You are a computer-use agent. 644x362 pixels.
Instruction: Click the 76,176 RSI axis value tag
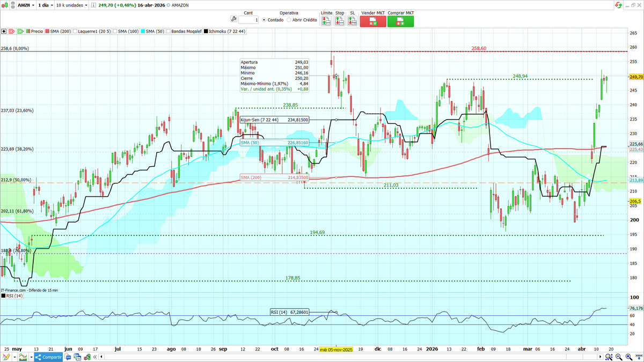pyautogui.click(x=636, y=308)
